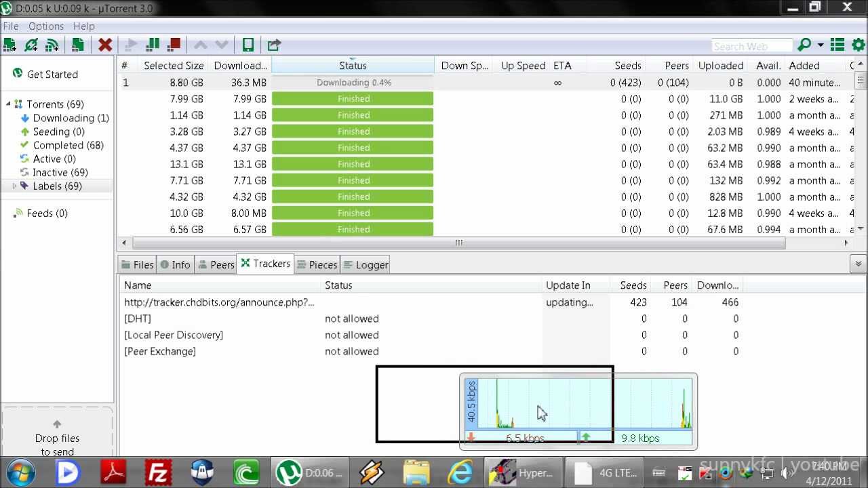The height and width of the screenshot is (488, 868).
Task: Select the finished 7.99 GB torrent
Action: click(486, 98)
